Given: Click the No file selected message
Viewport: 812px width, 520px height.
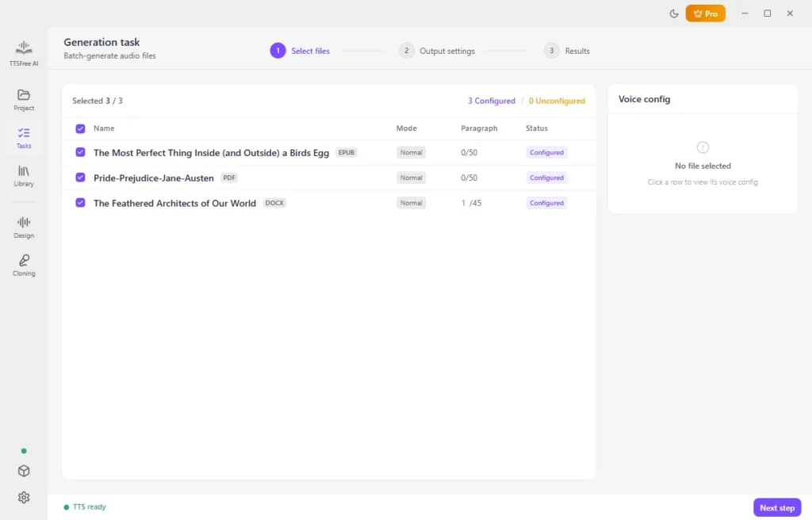Looking at the screenshot, I should click(x=703, y=166).
